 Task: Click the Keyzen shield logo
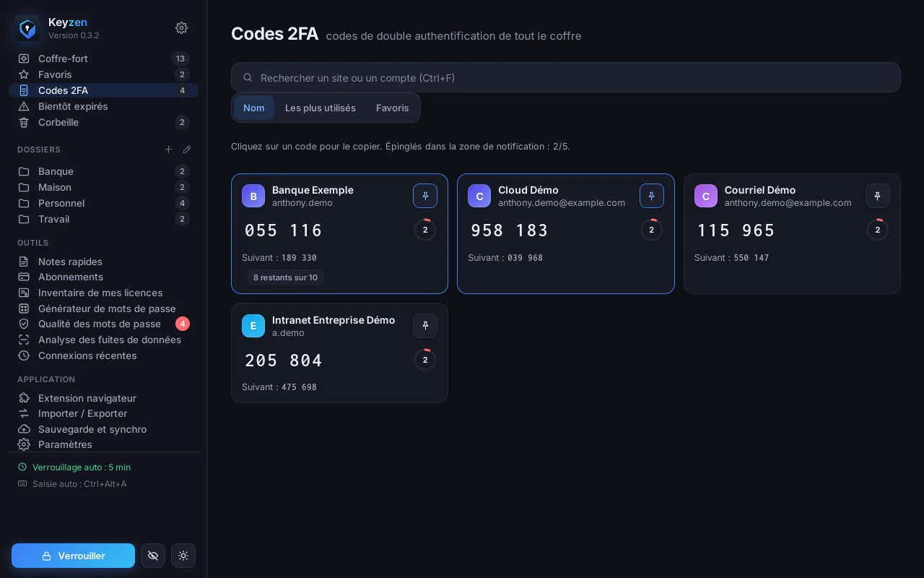click(27, 28)
